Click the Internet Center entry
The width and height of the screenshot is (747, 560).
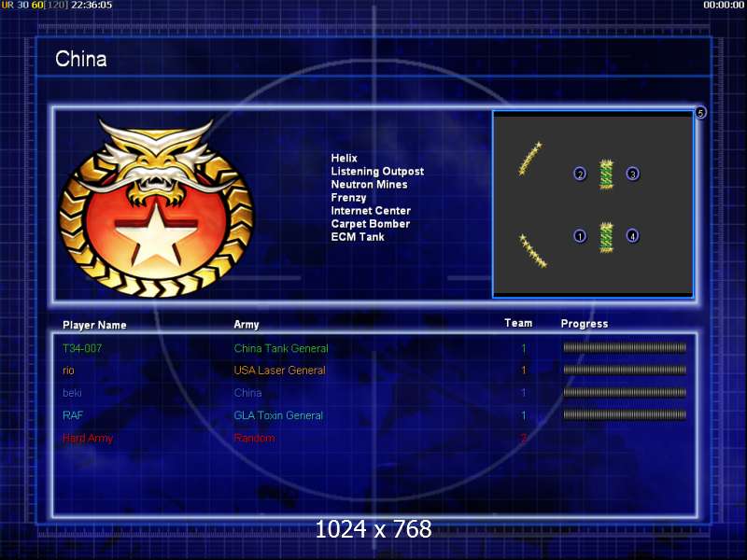371,211
